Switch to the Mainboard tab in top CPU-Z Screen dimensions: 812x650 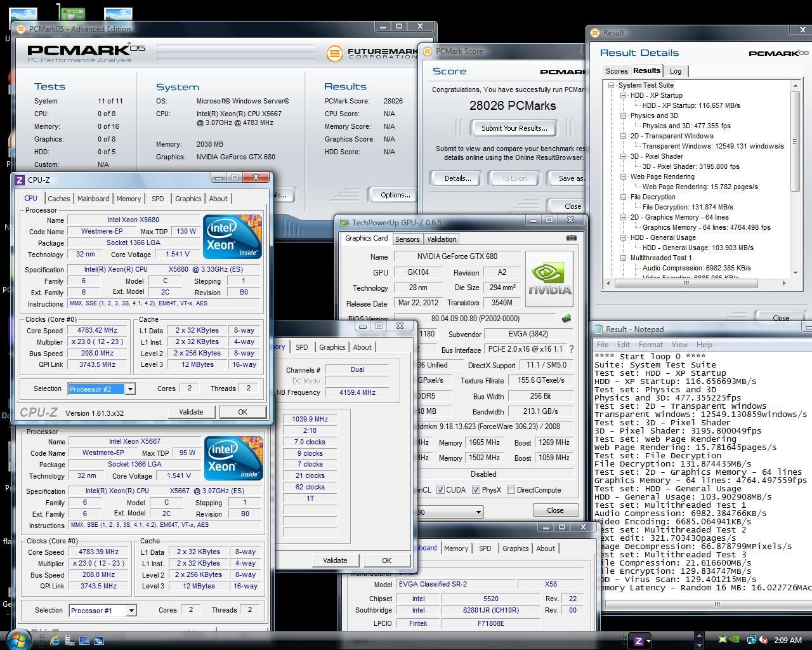(x=93, y=199)
